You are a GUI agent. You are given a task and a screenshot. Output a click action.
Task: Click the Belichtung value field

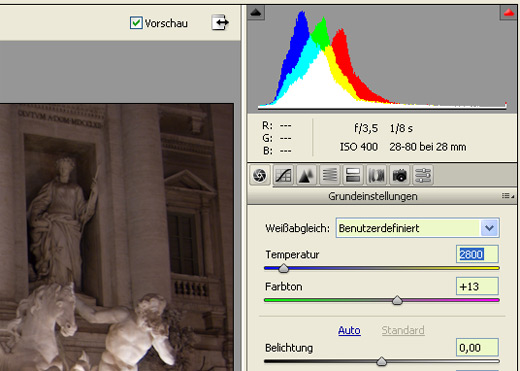[x=477, y=348]
